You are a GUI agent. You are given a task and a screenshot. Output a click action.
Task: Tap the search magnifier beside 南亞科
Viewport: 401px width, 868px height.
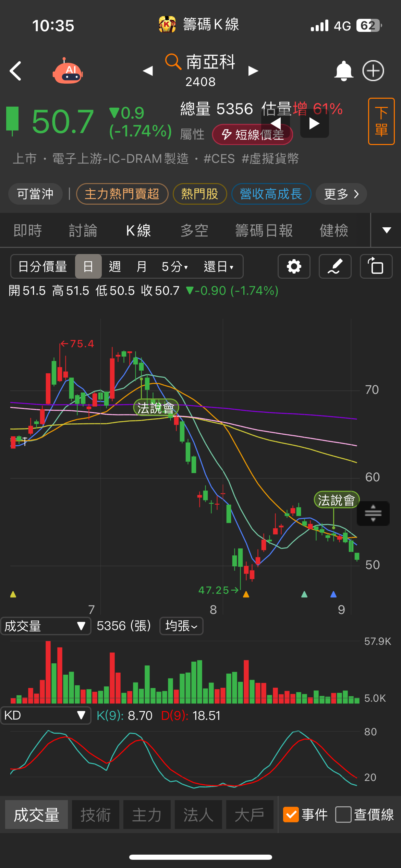(x=173, y=62)
